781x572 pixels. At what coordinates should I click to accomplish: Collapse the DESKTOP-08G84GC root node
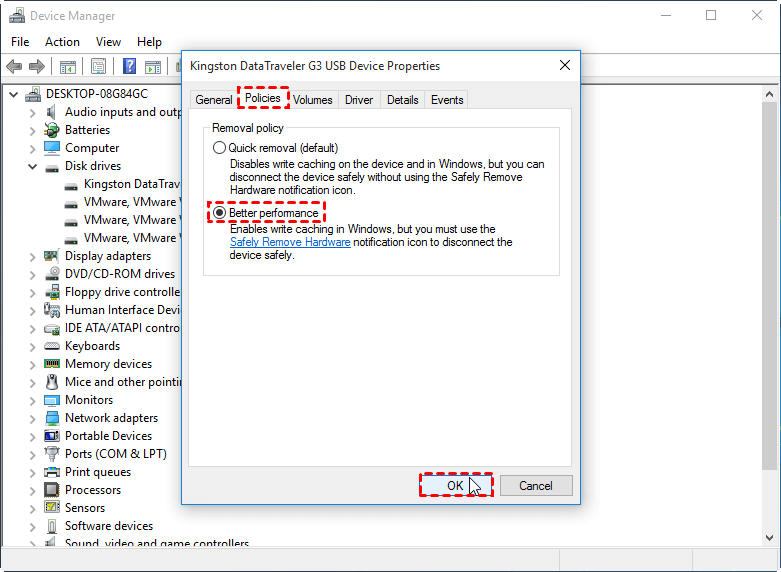pyautogui.click(x=13, y=94)
